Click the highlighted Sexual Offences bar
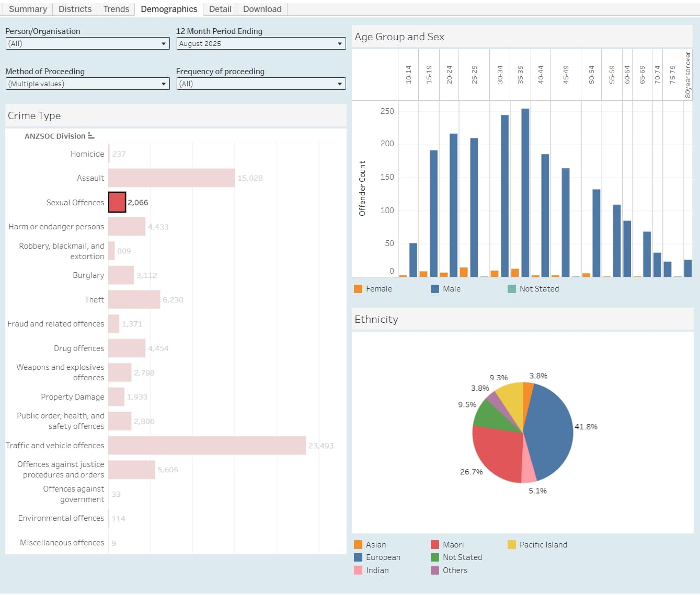700x595 pixels. pos(117,202)
